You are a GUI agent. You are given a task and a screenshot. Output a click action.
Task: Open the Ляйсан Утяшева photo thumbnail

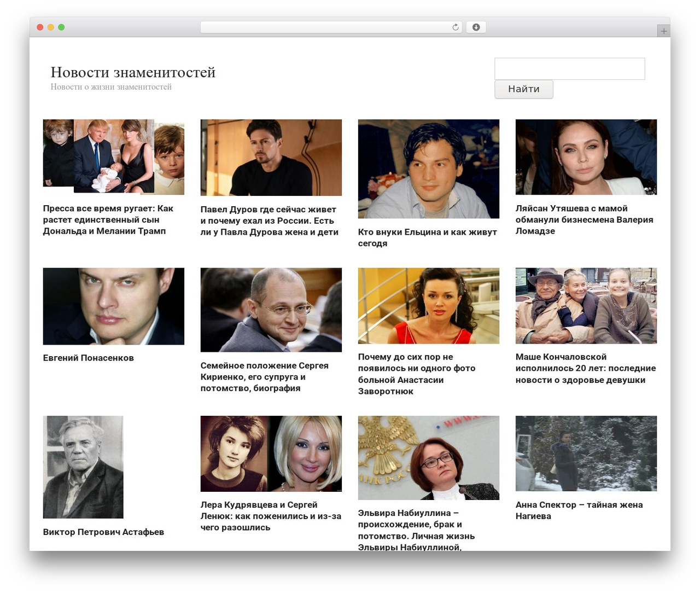tap(586, 157)
